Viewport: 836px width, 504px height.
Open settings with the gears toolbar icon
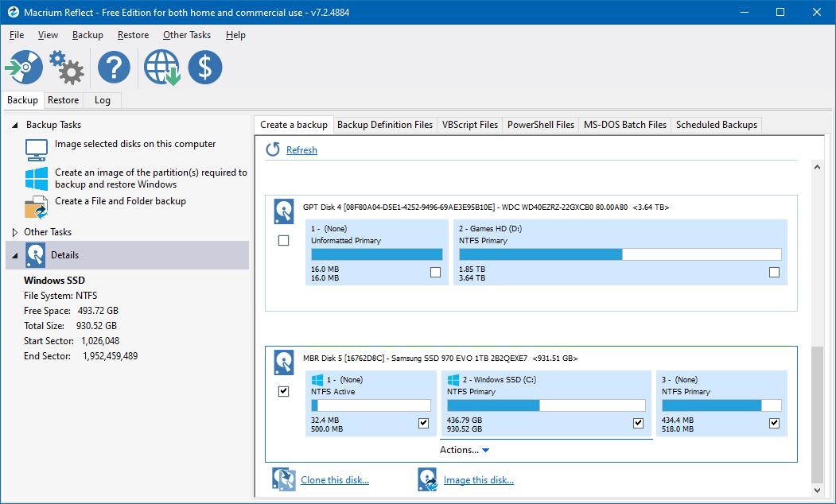(x=67, y=67)
